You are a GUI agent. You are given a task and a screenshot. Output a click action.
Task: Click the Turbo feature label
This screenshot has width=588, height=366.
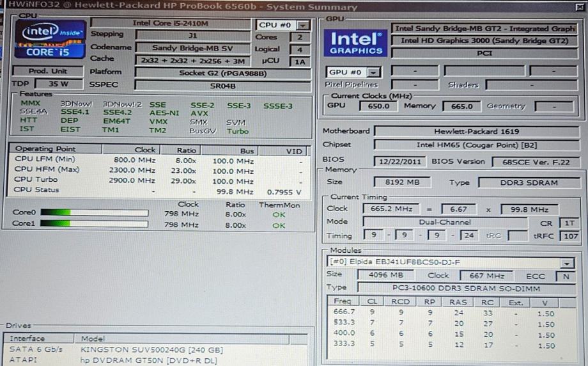238,131
